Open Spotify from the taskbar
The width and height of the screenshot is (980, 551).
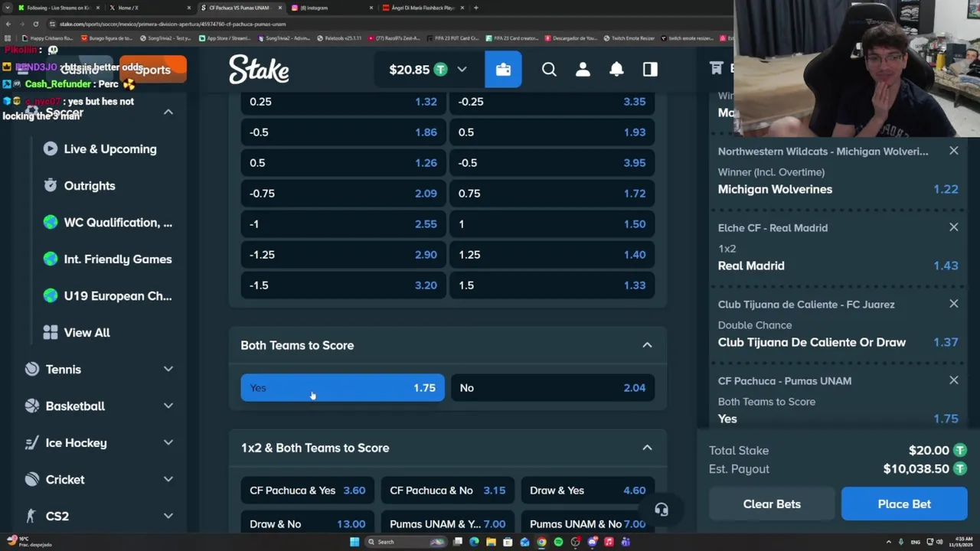point(558,542)
